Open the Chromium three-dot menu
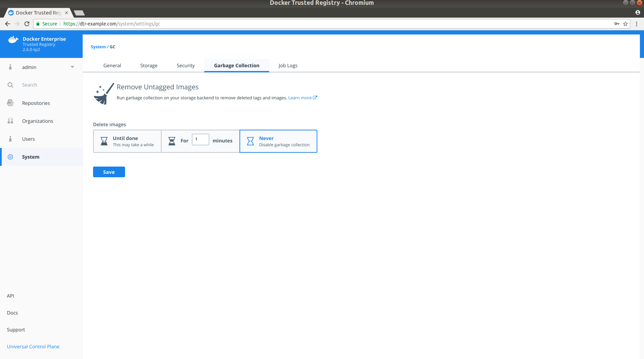The width and height of the screenshot is (644, 359). click(x=636, y=24)
